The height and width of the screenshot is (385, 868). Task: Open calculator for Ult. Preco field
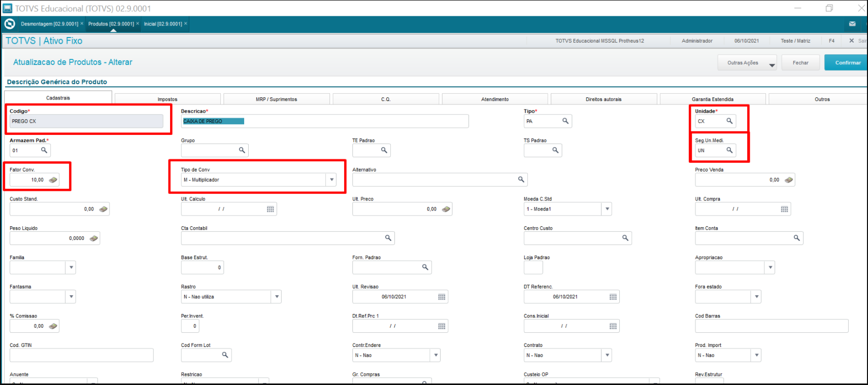pyautogui.click(x=446, y=209)
